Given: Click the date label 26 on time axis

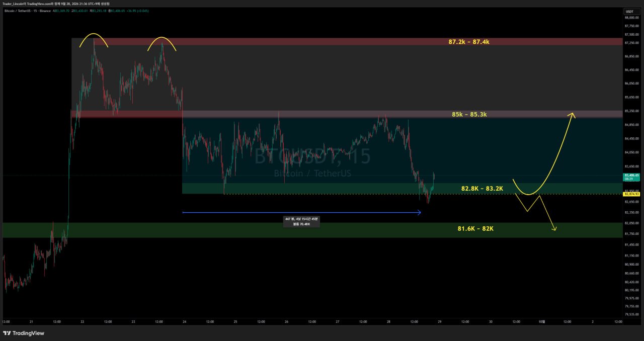Looking at the screenshot, I should 286,321.
